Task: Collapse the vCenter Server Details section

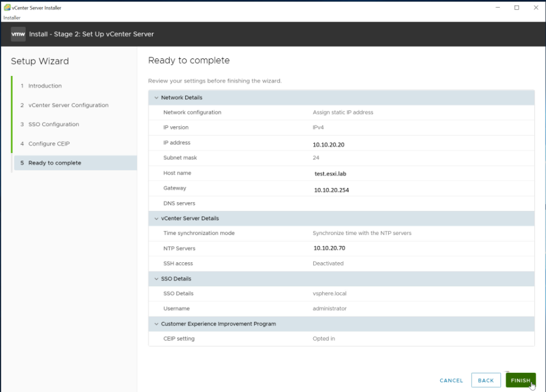Action: coord(156,218)
